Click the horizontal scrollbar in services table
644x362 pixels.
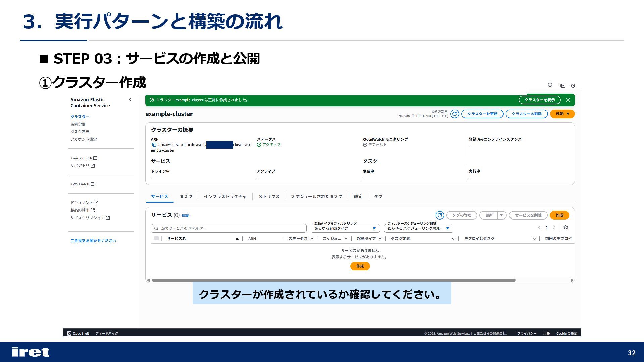click(x=333, y=280)
